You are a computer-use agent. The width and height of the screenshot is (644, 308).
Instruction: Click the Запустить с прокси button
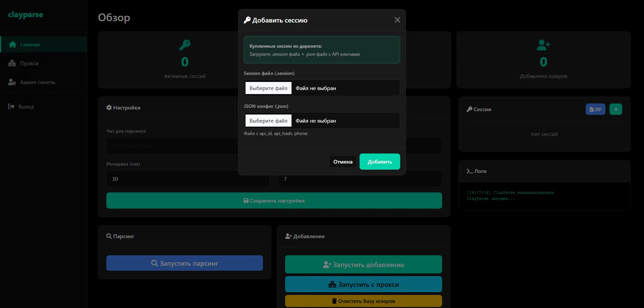coord(363,284)
